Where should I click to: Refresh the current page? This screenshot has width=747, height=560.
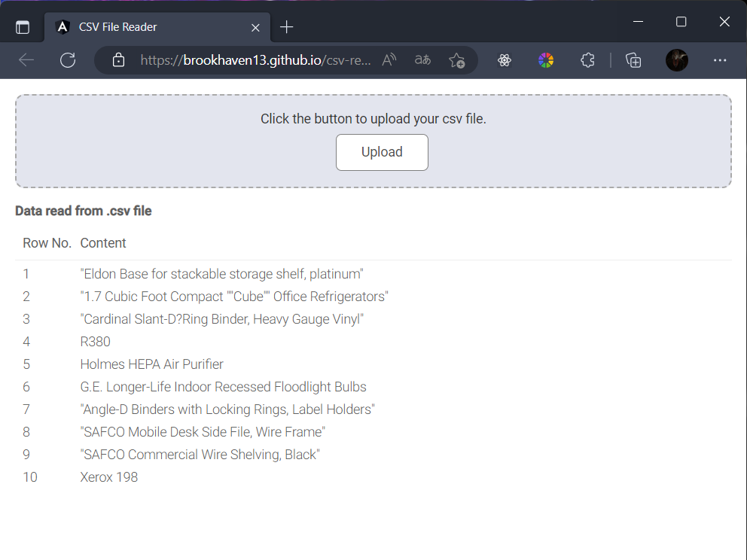point(68,60)
